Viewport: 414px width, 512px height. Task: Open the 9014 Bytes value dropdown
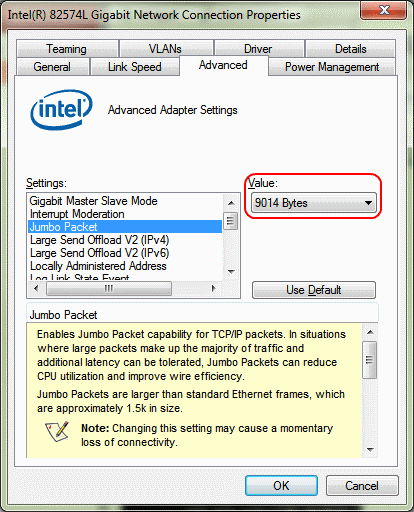click(x=314, y=203)
